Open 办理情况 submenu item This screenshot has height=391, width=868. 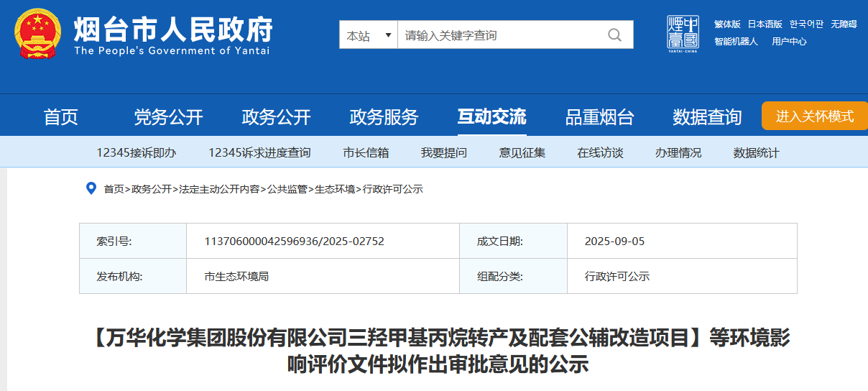click(678, 152)
